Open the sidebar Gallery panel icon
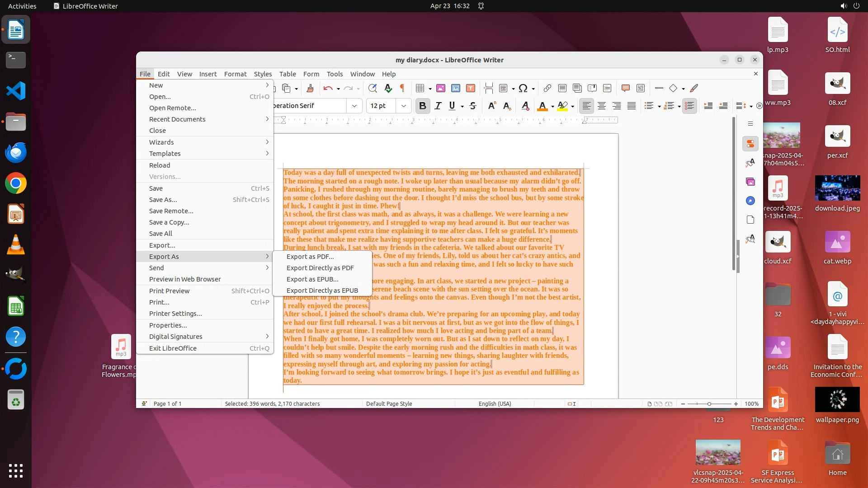 (750, 182)
